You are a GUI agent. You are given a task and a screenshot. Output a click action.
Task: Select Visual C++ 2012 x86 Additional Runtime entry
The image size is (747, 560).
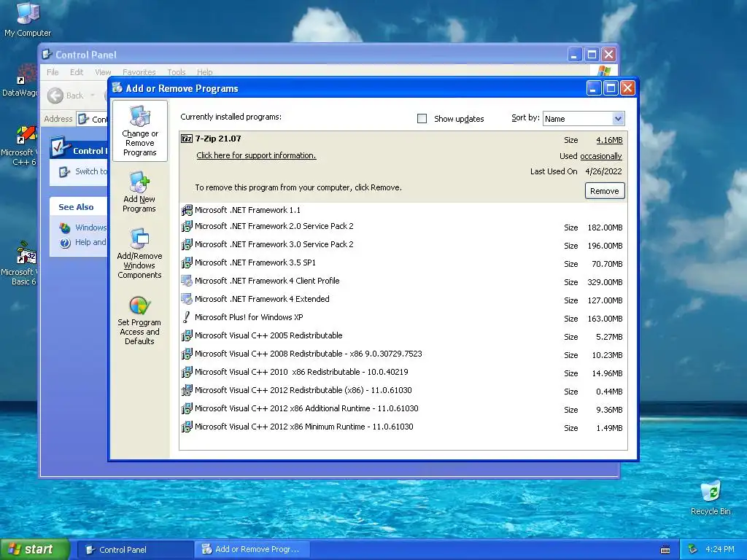point(403,409)
